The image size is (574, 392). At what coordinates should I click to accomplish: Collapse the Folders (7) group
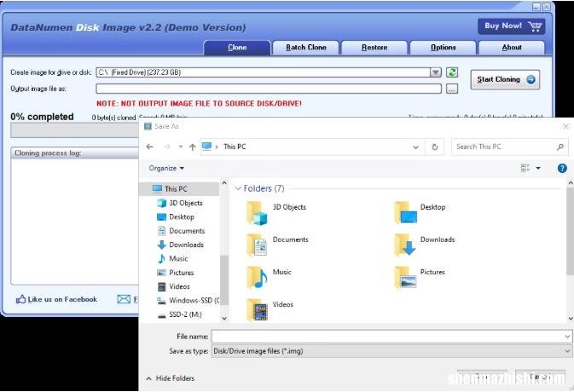pyautogui.click(x=238, y=188)
